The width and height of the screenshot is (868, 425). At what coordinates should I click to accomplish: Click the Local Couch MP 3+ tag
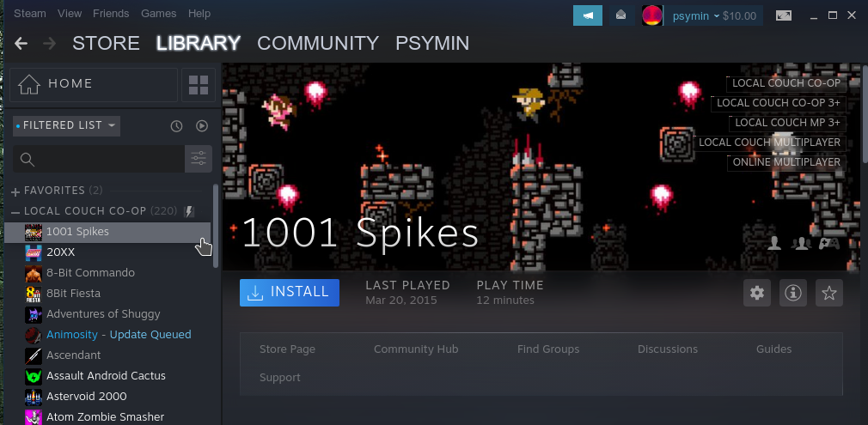pyautogui.click(x=787, y=123)
